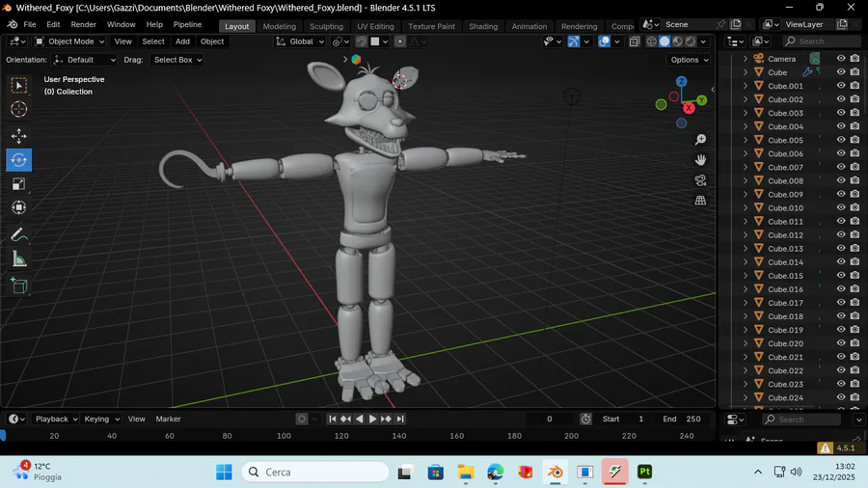The height and width of the screenshot is (488, 868).
Task: Jump to timeline end frame
Action: tap(400, 419)
